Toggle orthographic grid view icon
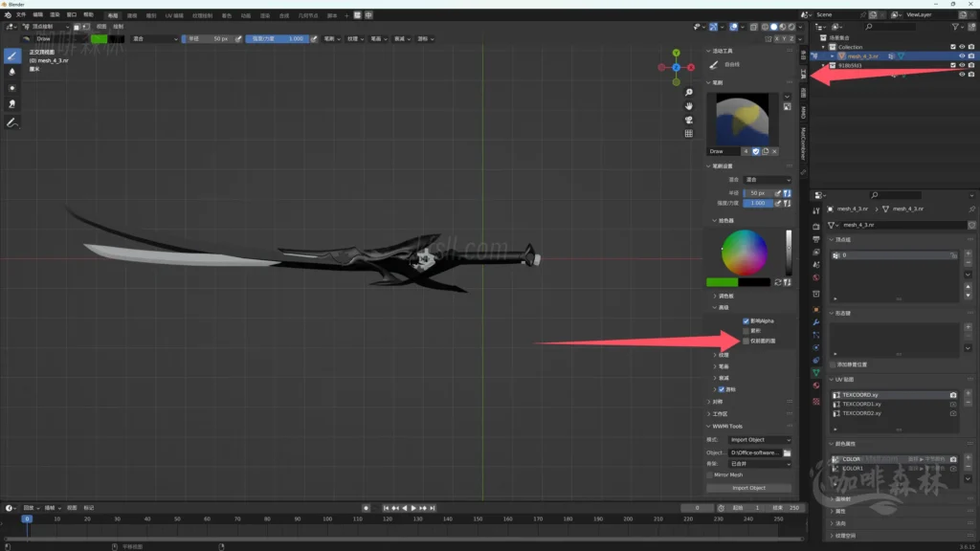The height and width of the screenshot is (551, 980). coord(688,134)
